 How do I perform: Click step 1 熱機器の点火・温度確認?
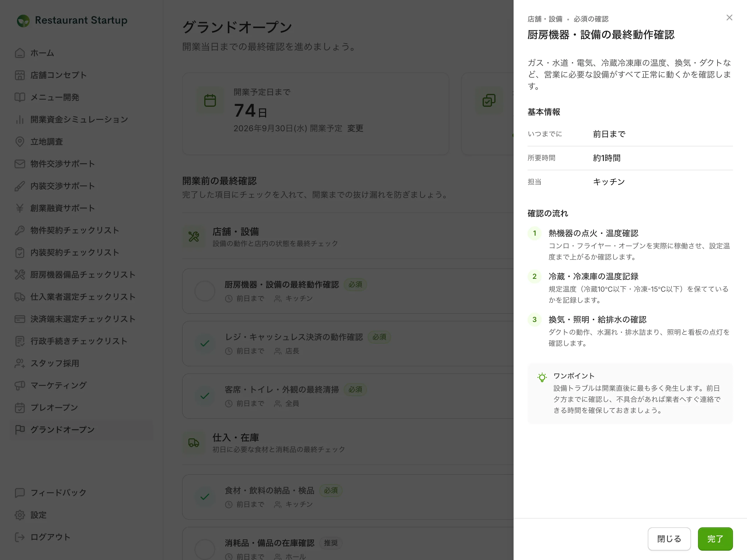(x=593, y=233)
